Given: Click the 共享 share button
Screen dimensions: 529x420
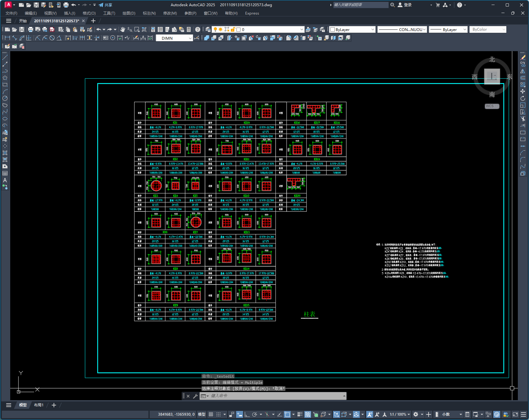Looking at the screenshot, I should [x=105, y=5].
